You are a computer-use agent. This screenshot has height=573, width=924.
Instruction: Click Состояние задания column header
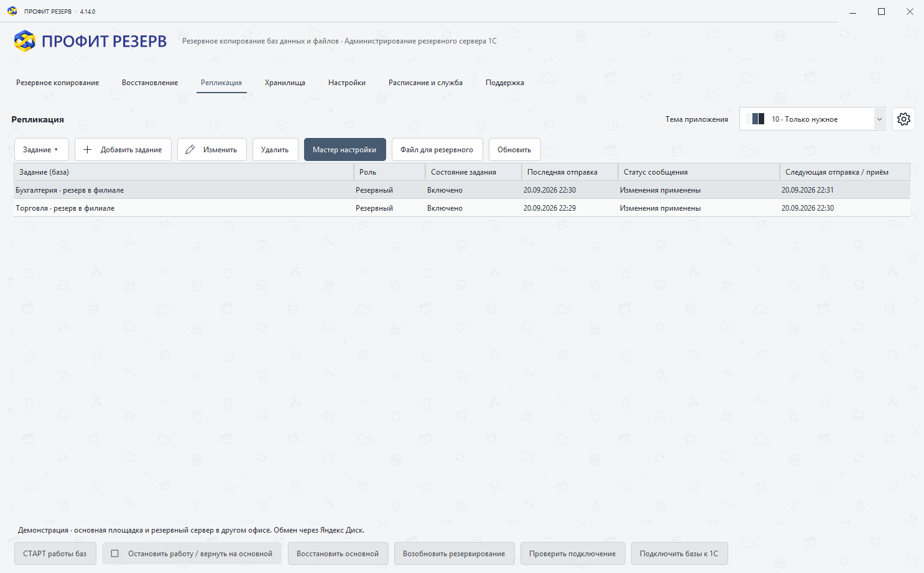pos(474,172)
